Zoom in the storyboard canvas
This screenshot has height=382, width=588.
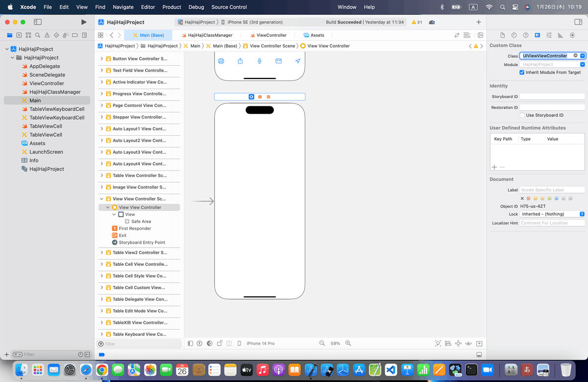click(348, 343)
